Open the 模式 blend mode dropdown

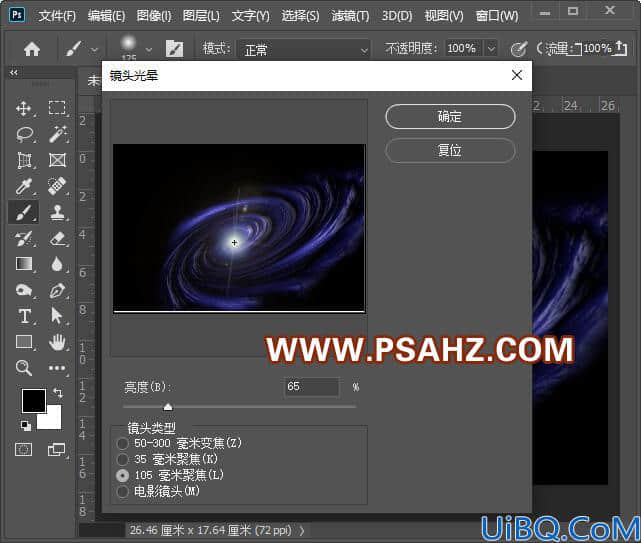[304, 50]
